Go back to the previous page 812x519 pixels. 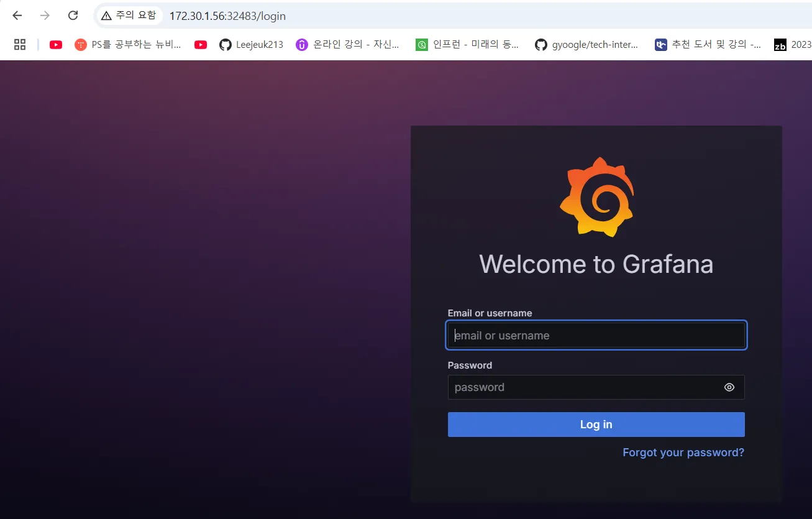(17, 16)
